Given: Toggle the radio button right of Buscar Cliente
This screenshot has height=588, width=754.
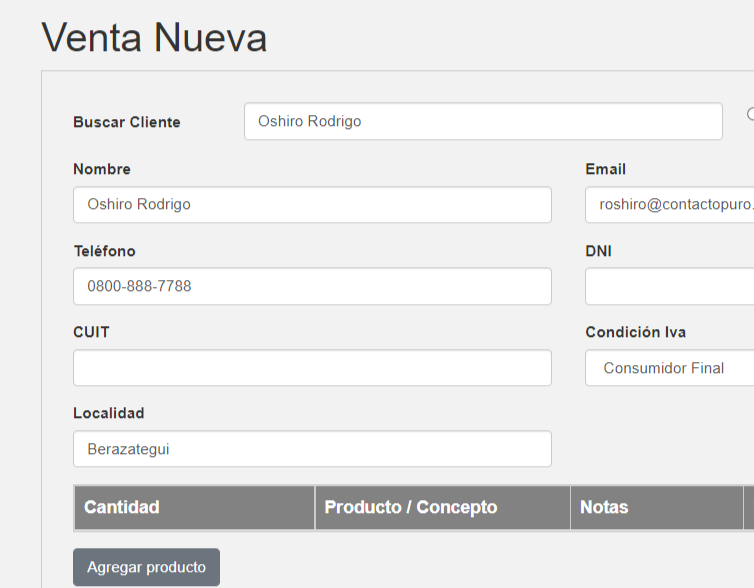Looking at the screenshot, I should (x=750, y=113).
